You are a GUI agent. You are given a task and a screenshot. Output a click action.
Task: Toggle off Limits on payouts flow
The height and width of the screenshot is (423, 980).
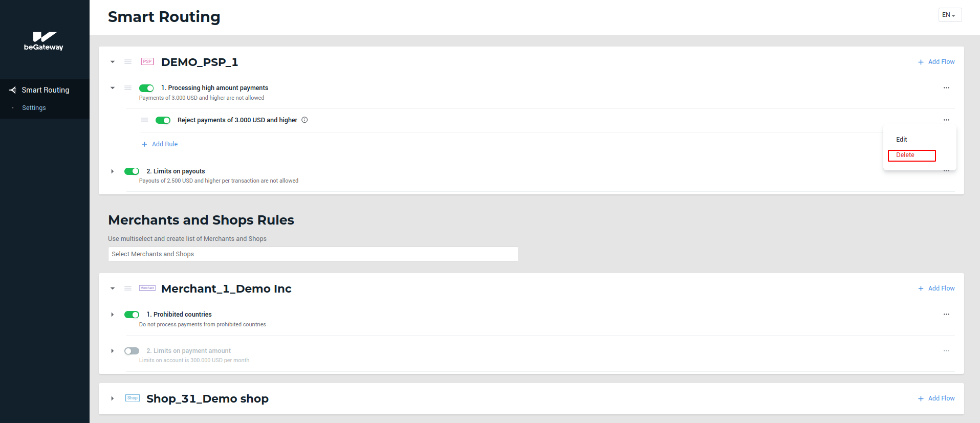click(x=132, y=171)
